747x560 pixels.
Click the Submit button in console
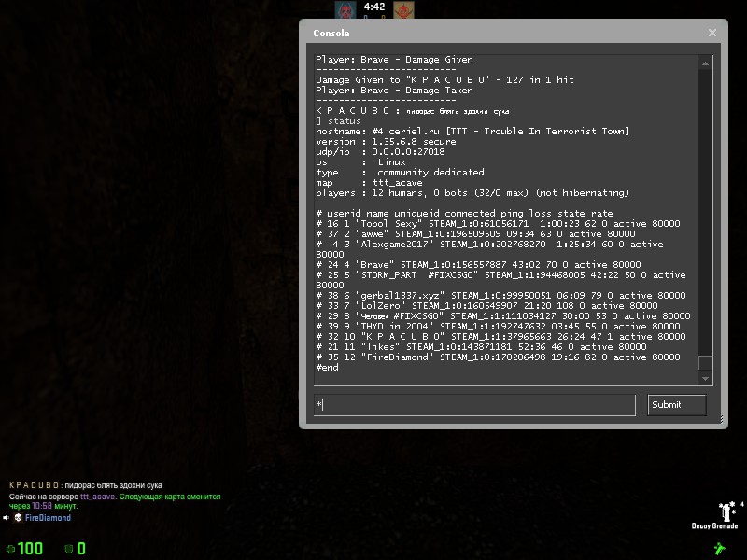pos(677,404)
